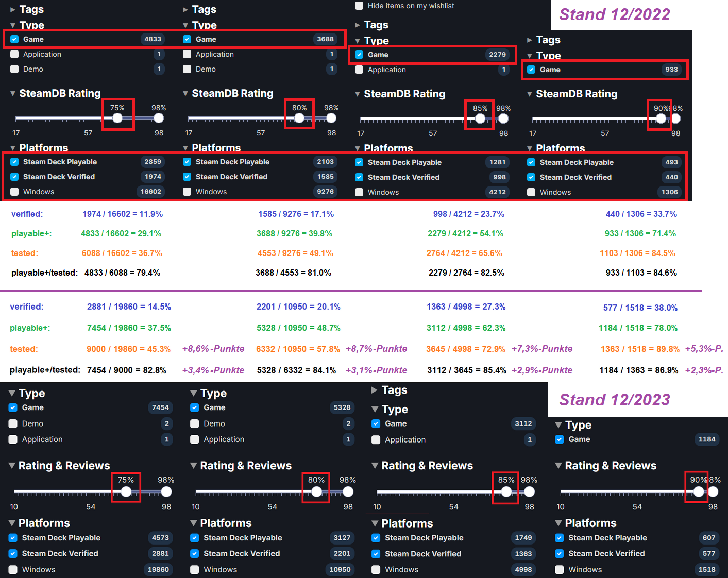Expand Tags section under wishlist checkbox
728x578 pixels.
coord(371,25)
